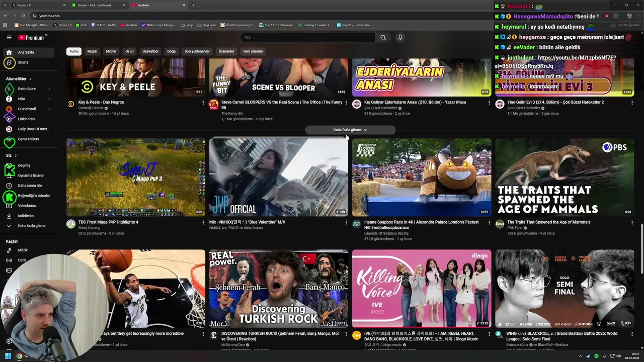
Task: Expand the Abonelikler section chevron
Action: click(30, 79)
